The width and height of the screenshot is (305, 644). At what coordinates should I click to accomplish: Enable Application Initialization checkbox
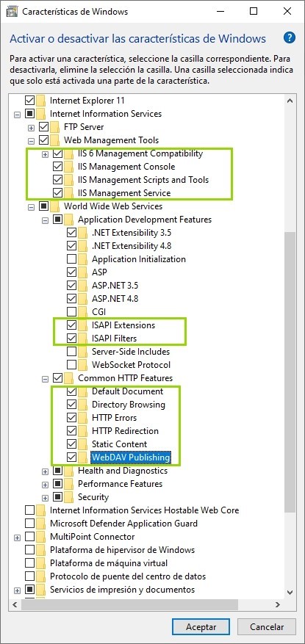pyautogui.click(x=72, y=259)
